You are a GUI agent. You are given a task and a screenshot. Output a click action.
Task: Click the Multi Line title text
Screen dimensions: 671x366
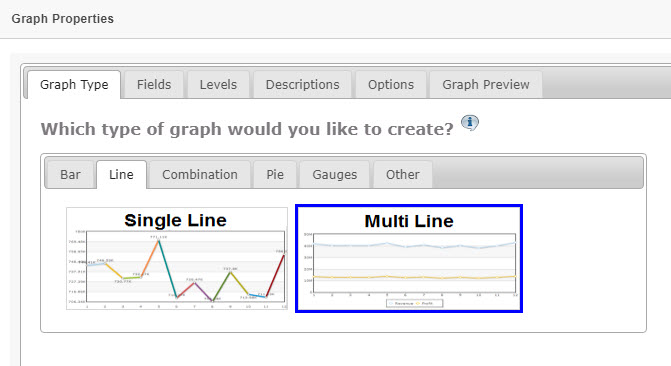409,221
